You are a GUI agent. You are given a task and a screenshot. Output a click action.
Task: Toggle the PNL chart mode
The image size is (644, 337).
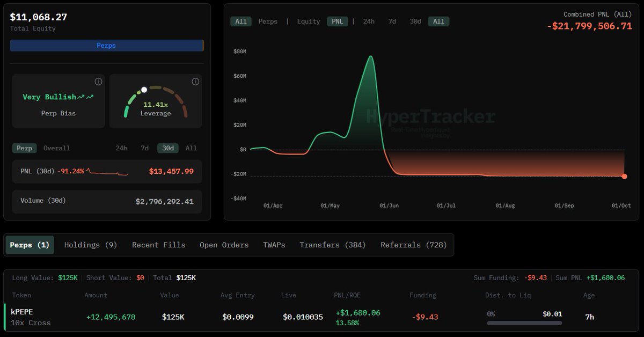click(337, 21)
